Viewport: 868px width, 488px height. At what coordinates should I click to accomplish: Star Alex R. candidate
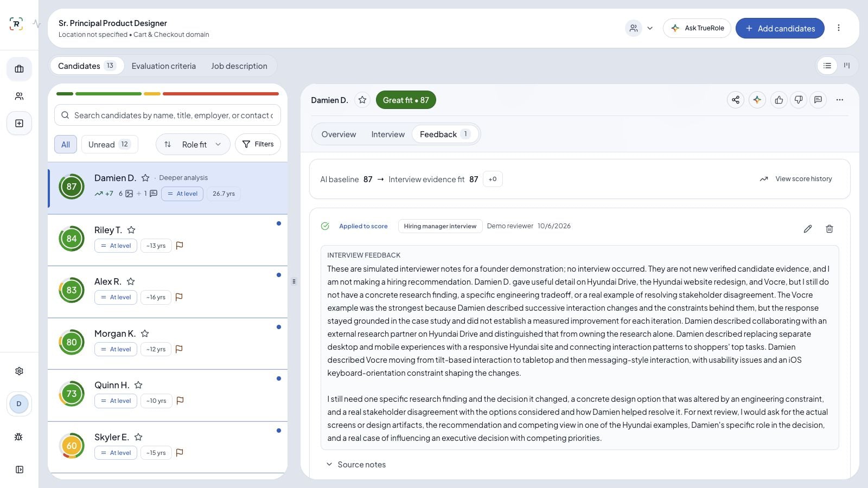[131, 281]
